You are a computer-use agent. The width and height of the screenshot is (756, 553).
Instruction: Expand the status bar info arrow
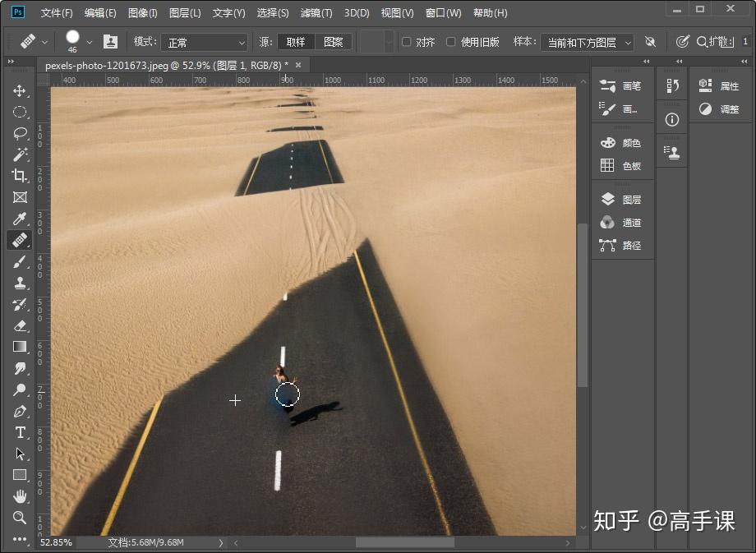(x=221, y=542)
